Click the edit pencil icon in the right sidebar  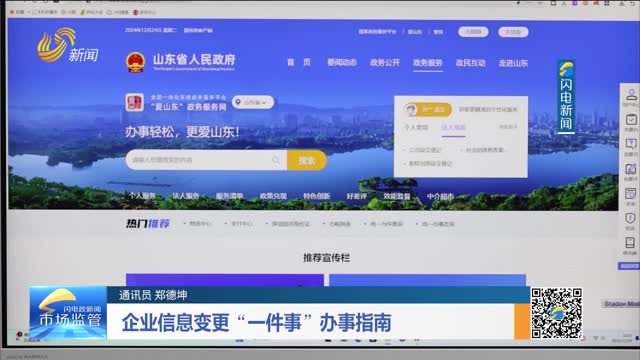(x=631, y=169)
